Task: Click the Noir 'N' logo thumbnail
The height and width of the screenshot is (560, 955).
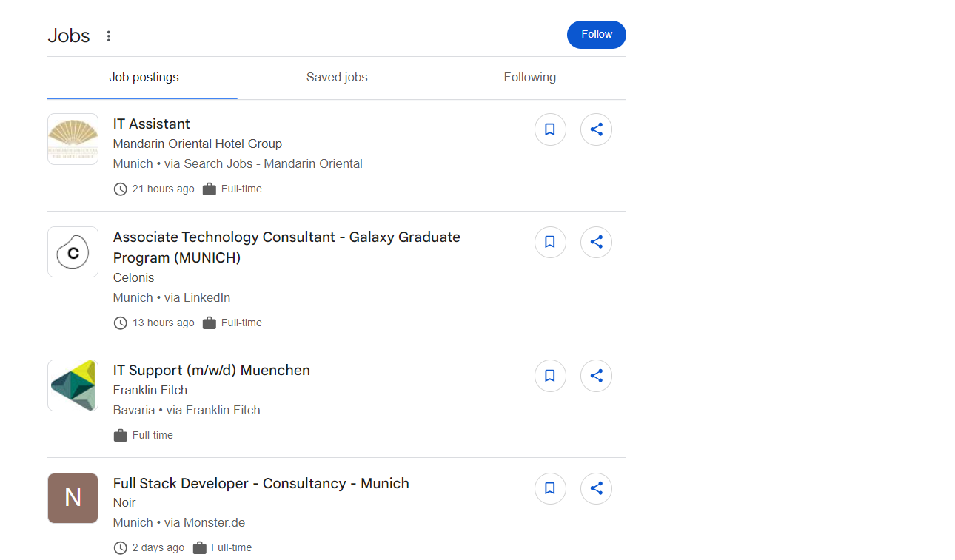Action: point(73,498)
